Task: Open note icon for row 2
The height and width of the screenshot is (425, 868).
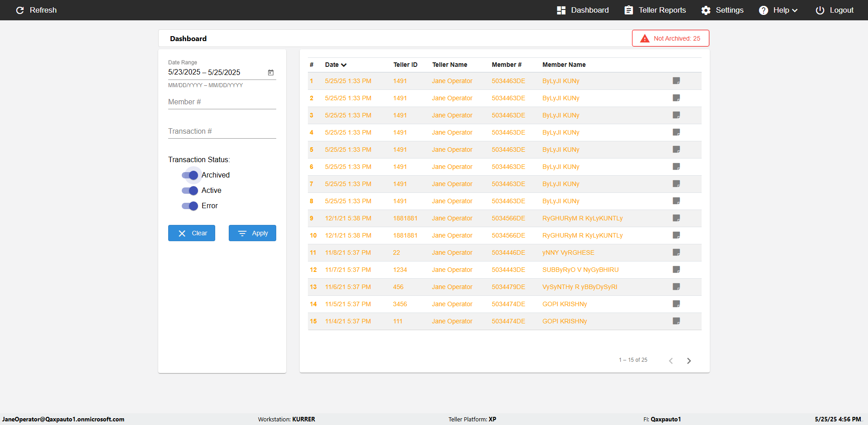Action: (676, 98)
